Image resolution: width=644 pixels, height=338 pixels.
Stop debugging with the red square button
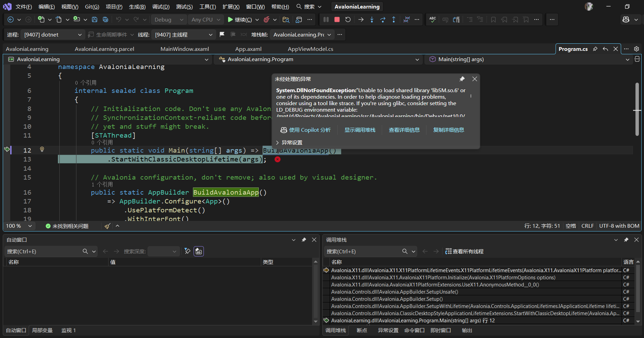[x=337, y=20]
